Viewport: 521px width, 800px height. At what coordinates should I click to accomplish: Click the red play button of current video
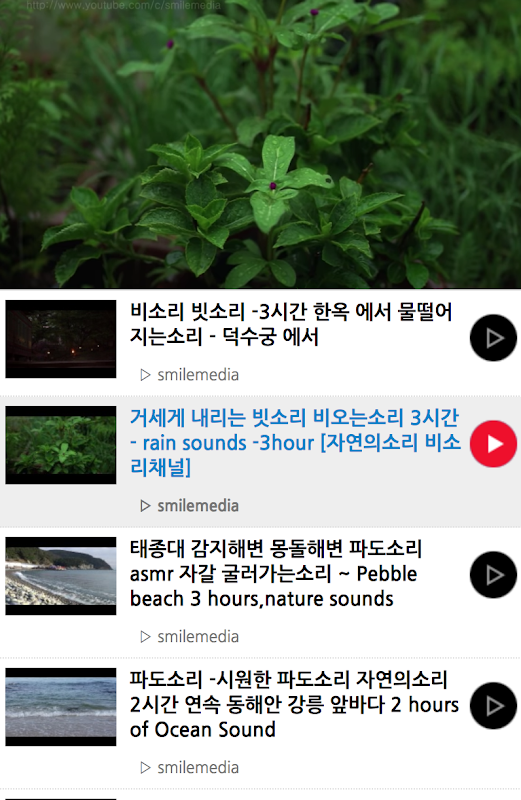pyautogui.click(x=493, y=444)
